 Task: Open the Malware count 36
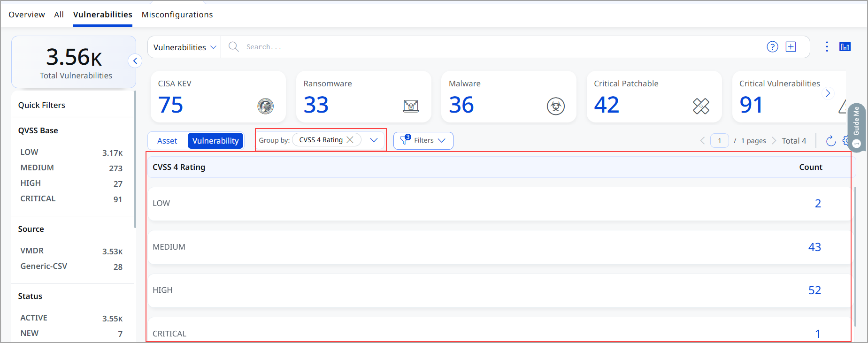pyautogui.click(x=461, y=105)
